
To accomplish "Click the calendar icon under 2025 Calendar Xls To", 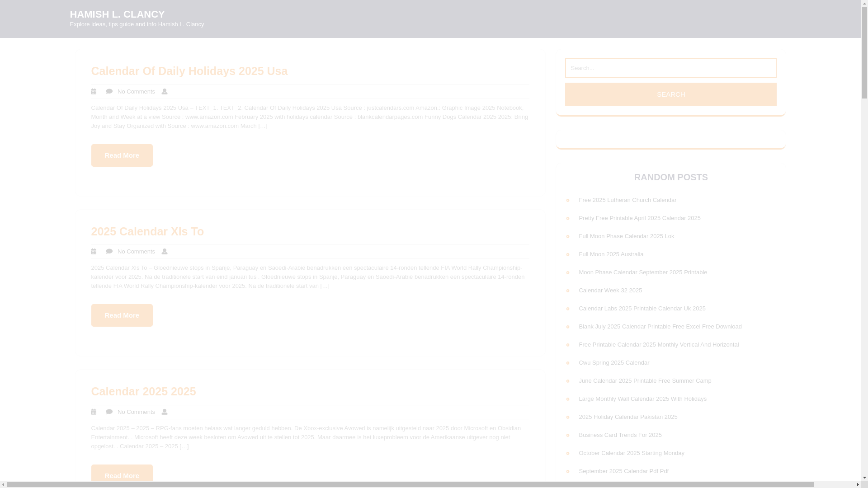I will coord(94,252).
